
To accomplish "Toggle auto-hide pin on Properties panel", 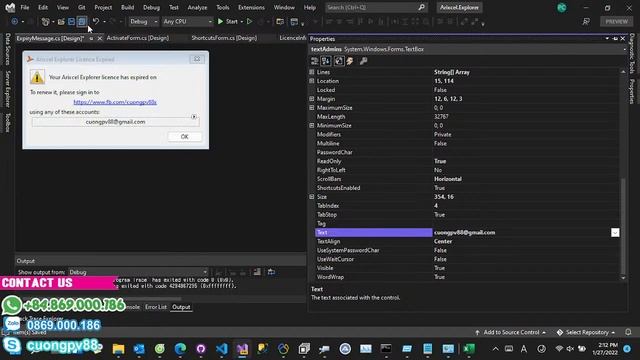I will tap(615, 39).
